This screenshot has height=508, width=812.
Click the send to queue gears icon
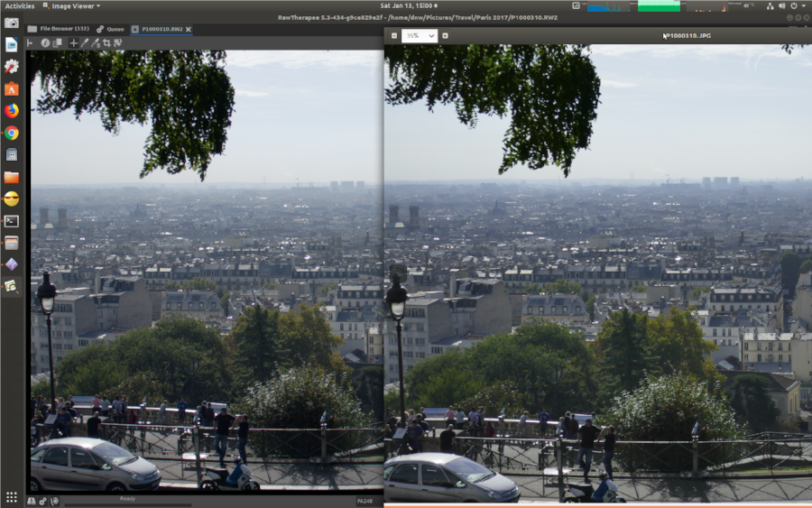[42, 501]
